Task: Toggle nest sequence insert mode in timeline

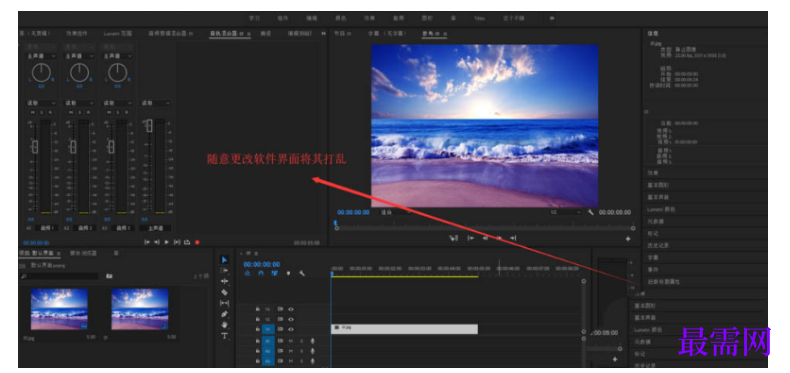Action: [247, 273]
